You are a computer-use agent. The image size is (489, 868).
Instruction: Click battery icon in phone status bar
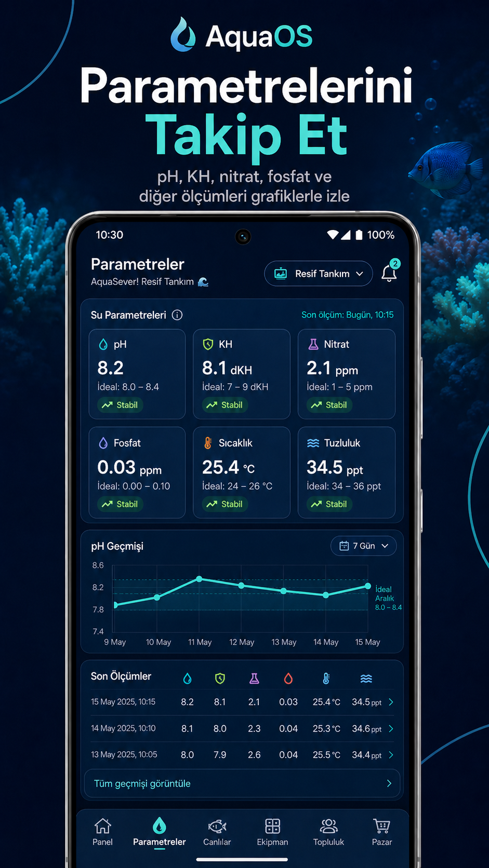(359, 235)
